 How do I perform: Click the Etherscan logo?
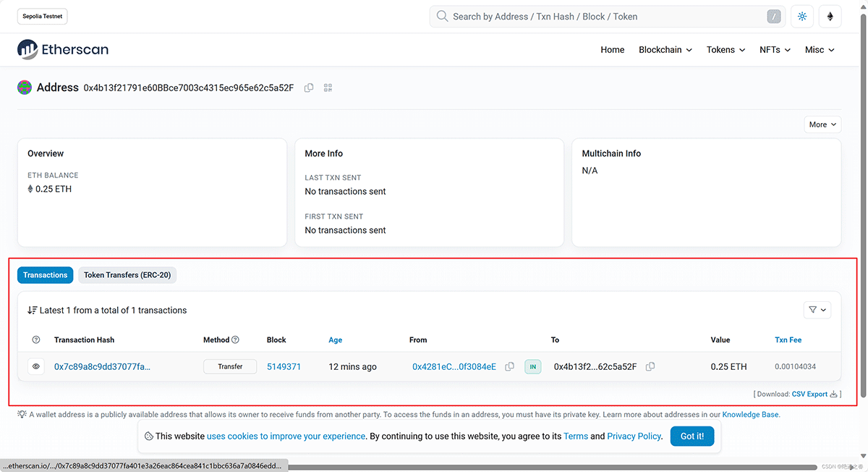pos(63,50)
